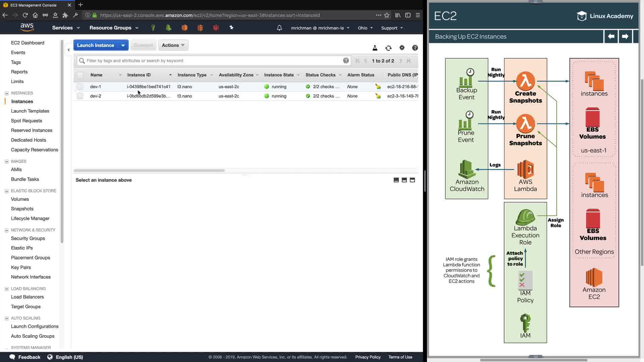Go to next slide arrow
Image resolution: width=644 pixels, height=362 pixels.
(625, 36)
